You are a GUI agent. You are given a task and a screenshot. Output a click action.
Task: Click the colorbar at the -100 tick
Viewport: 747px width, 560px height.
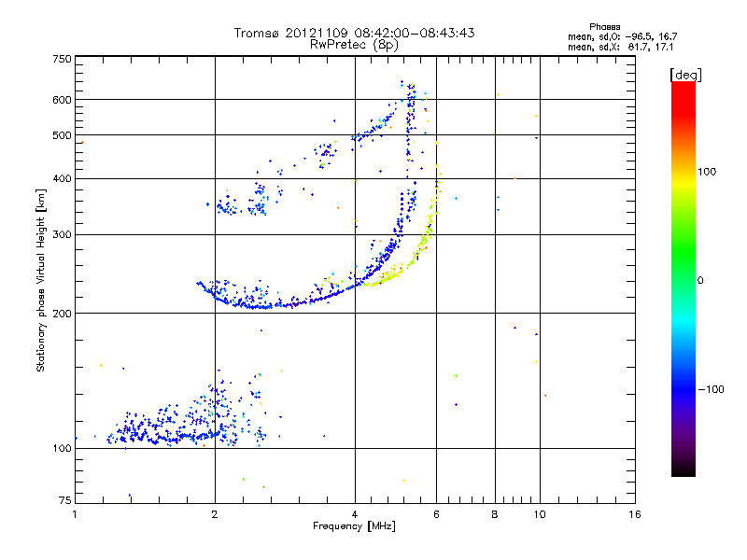pyautogui.click(x=684, y=389)
